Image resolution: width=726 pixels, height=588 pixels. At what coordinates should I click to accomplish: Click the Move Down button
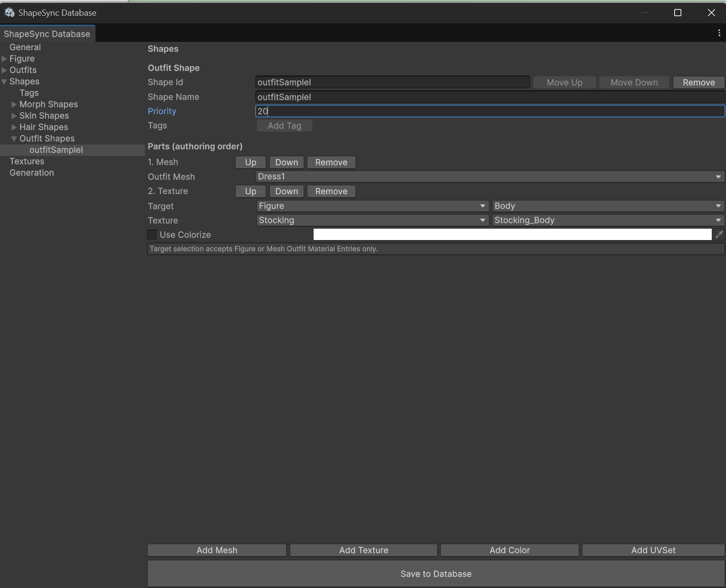[634, 82]
